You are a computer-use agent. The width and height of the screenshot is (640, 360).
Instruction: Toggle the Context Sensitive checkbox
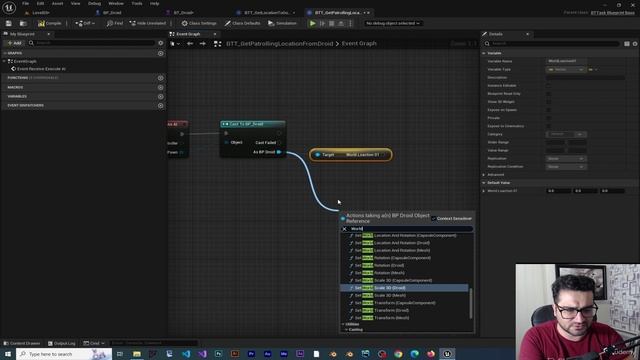tap(433, 219)
